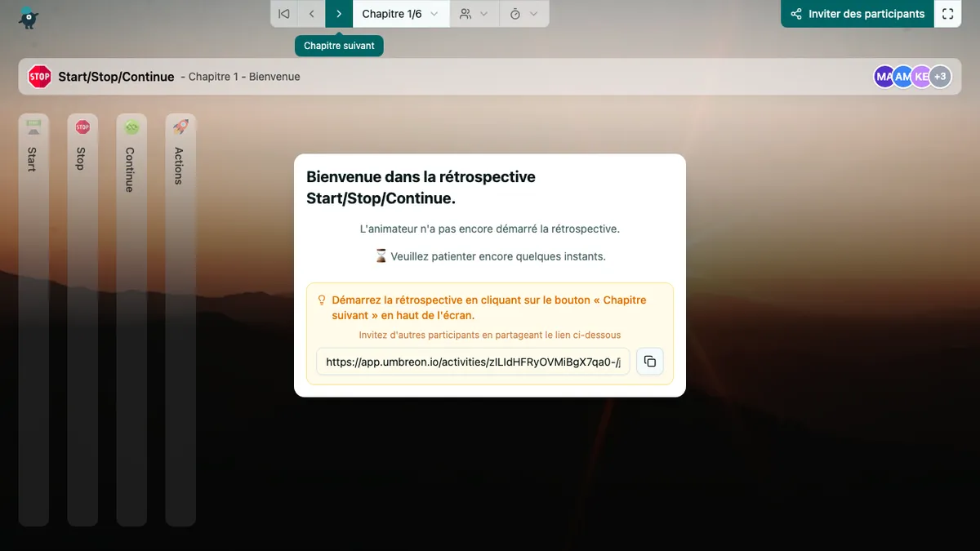
Task: Open the timer dropdown menu
Action: pyautogui.click(x=523, y=14)
